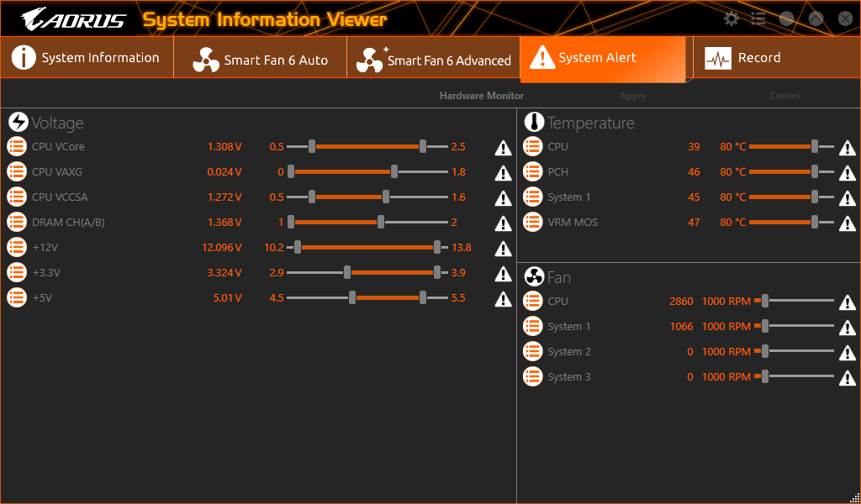Toggle the System 2 fan alert
The width and height of the screenshot is (861, 504).
pos(848,353)
